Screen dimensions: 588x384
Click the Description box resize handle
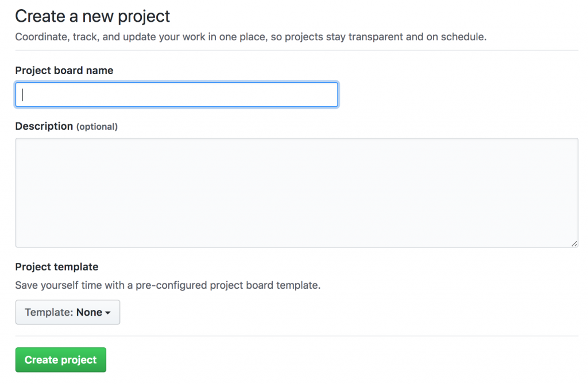(x=574, y=244)
